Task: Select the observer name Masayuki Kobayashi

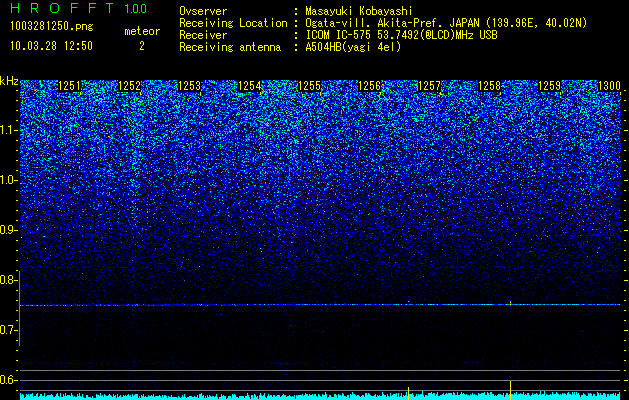Action: point(359,11)
